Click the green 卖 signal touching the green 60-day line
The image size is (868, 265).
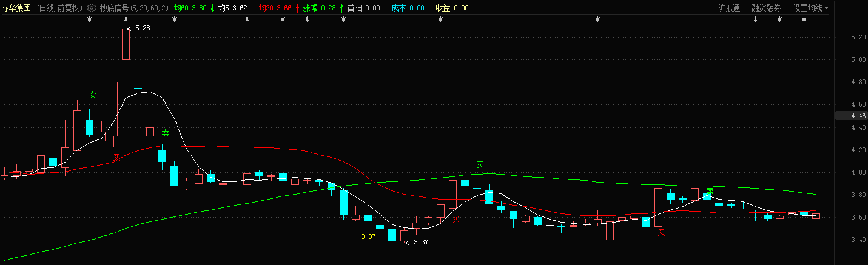(480, 164)
